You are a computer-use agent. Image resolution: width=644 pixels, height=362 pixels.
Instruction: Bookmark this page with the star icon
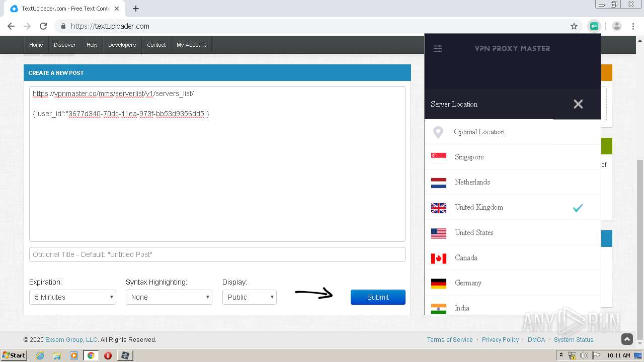574,26
